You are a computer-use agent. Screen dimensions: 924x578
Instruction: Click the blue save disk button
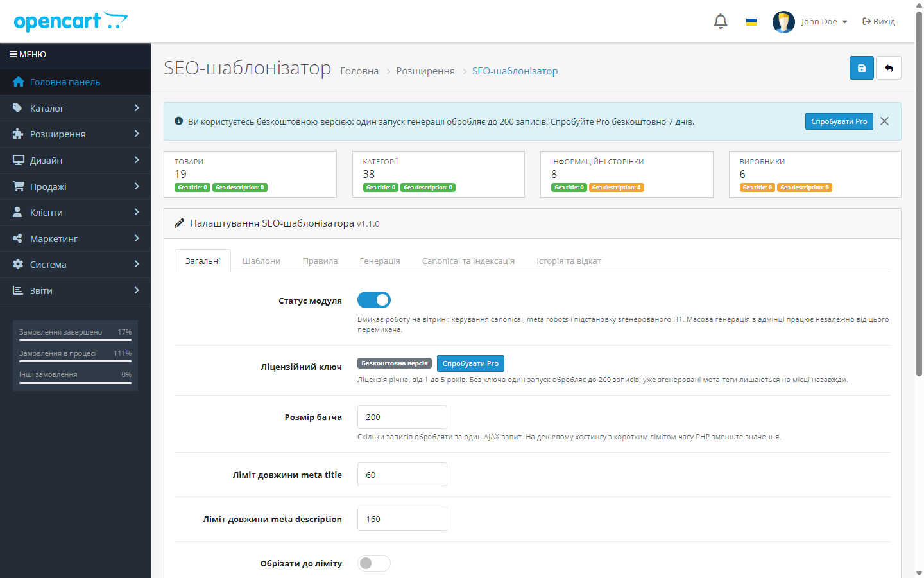click(x=862, y=68)
